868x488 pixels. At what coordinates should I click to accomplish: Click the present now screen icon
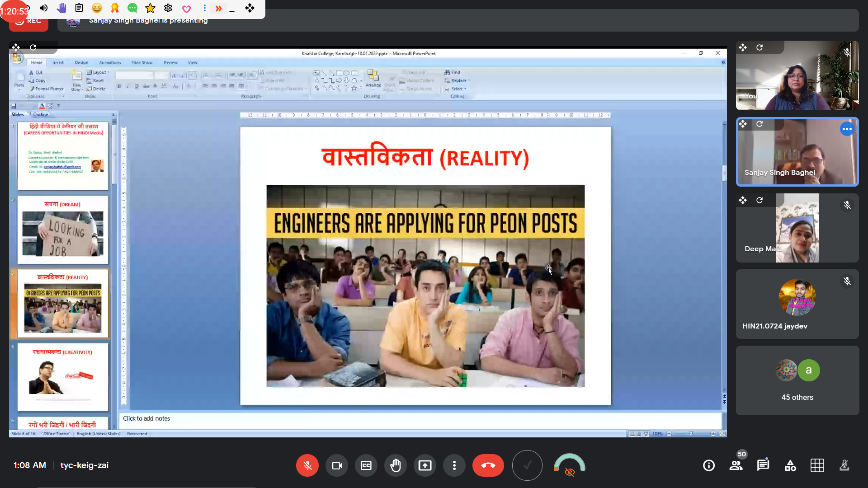click(425, 465)
